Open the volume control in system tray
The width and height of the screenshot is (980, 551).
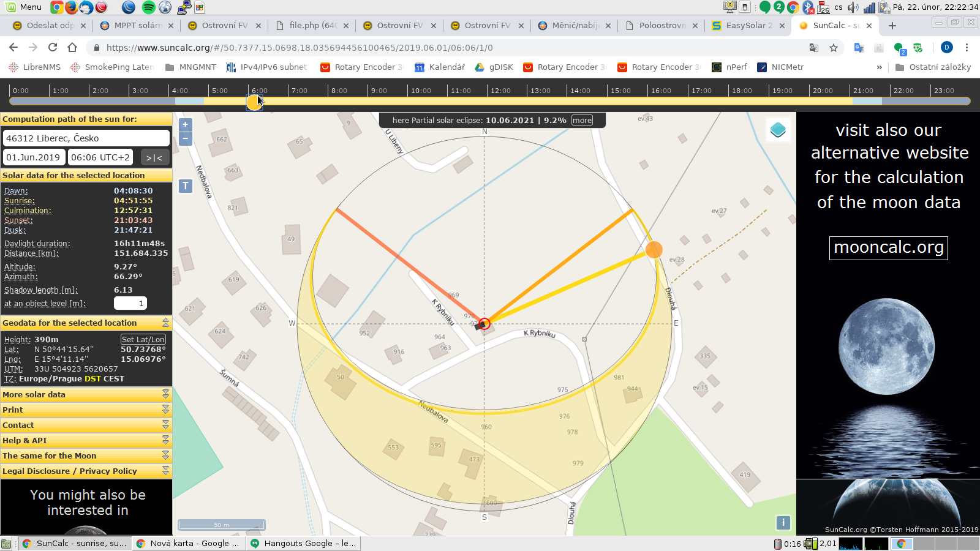pyautogui.click(x=853, y=7)
